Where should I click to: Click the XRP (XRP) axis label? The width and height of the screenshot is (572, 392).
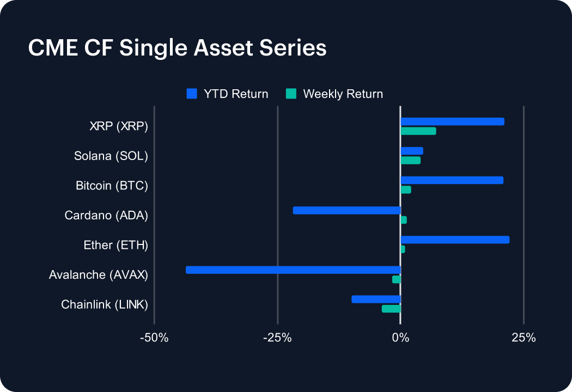119,126
